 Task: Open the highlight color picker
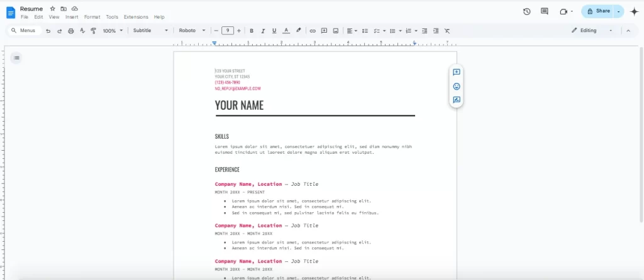pyautogui.click(x=299, y=31)
